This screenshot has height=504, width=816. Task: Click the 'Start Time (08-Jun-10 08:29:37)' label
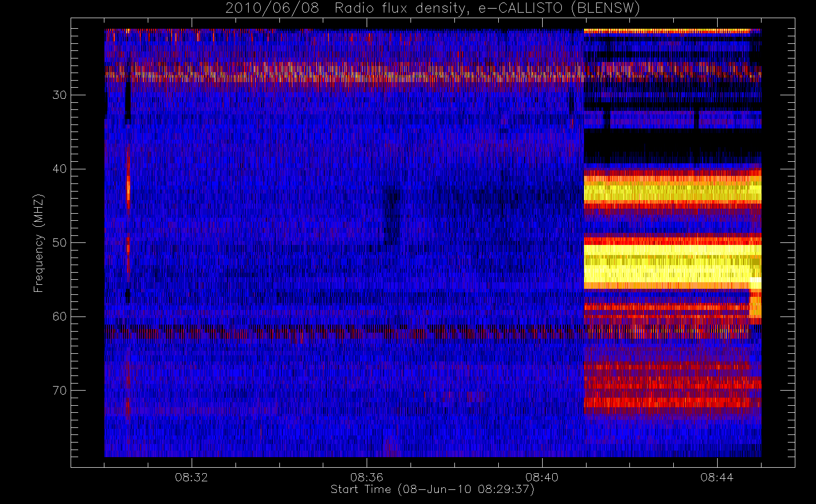[432, 489]
